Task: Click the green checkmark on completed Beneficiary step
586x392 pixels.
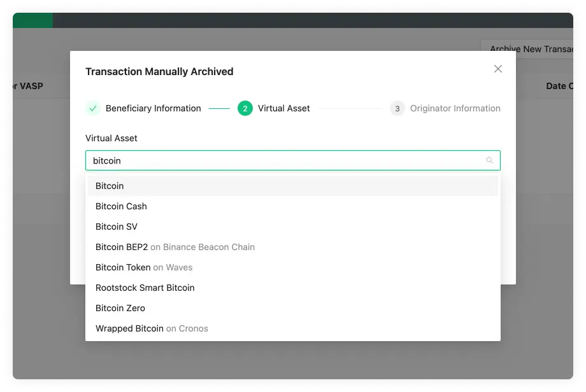Action: 92,108
